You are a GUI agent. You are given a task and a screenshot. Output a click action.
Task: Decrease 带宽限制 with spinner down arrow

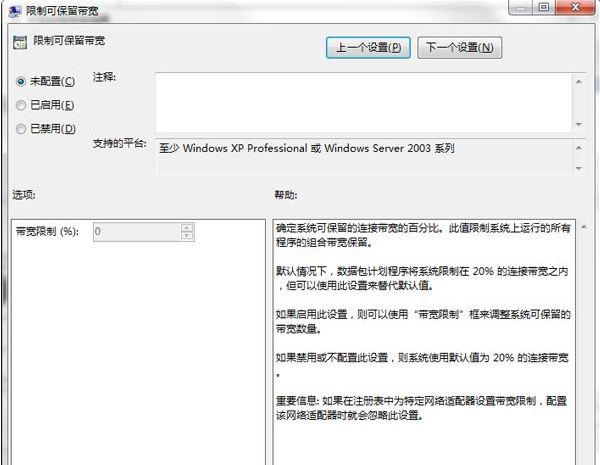point(187,236)
